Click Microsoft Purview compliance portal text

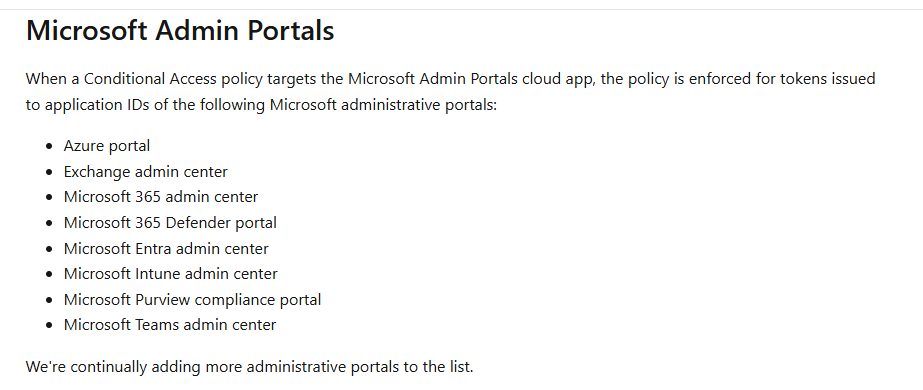(x=192, y=300)
